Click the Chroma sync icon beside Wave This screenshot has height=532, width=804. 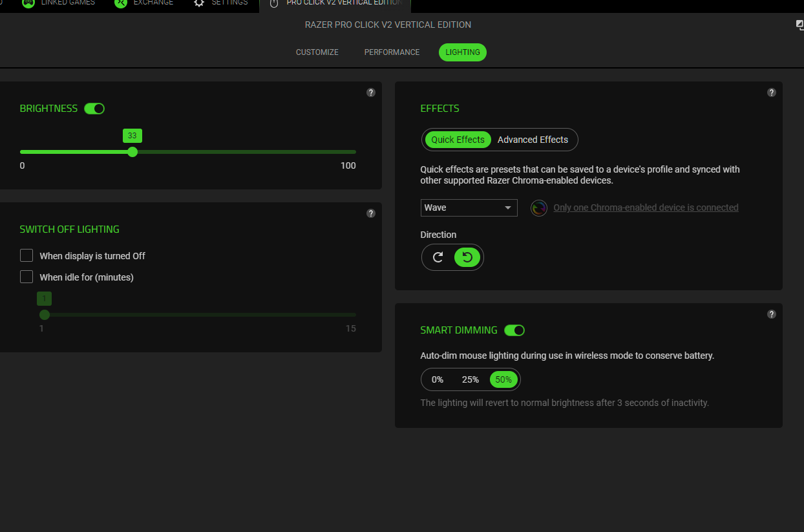(539, 207)
